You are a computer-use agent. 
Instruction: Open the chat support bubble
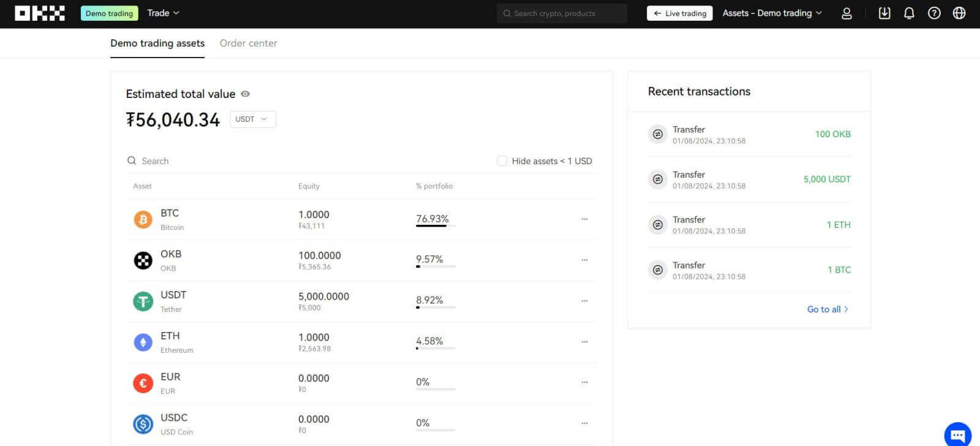pos(957,434)
